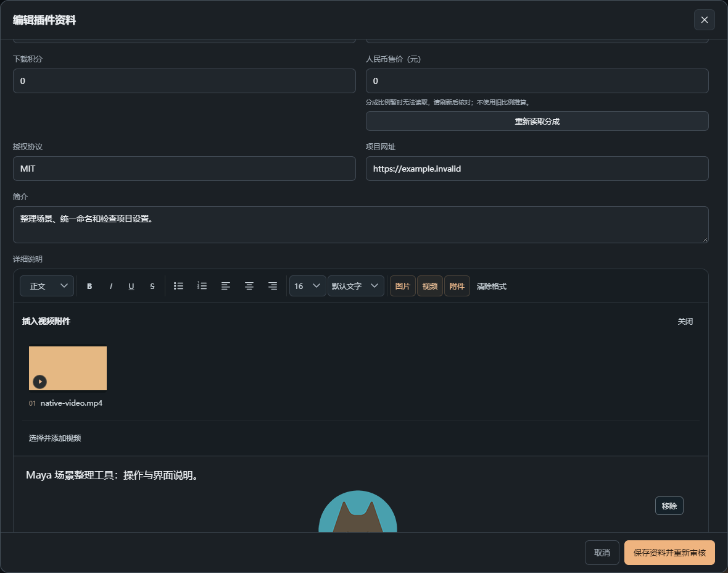
Task: Open the 正文 paragraph style dropdown
Action: coord(47,286)
